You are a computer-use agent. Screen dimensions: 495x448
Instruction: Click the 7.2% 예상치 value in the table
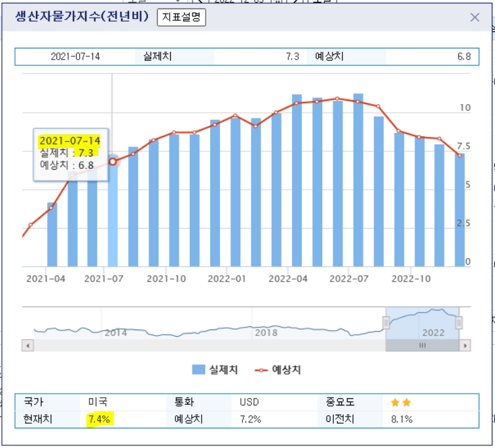[x=250, y=419]
